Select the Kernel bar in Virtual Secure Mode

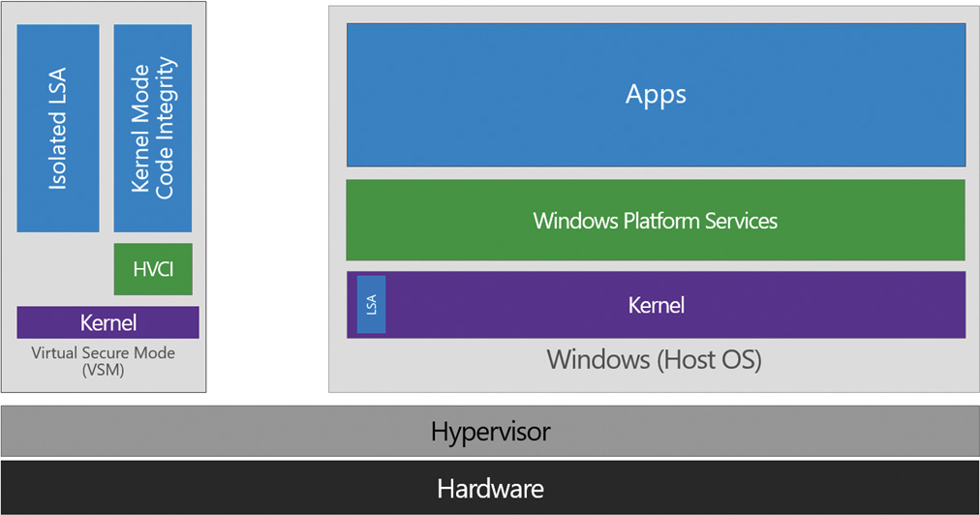click(107, 322)
